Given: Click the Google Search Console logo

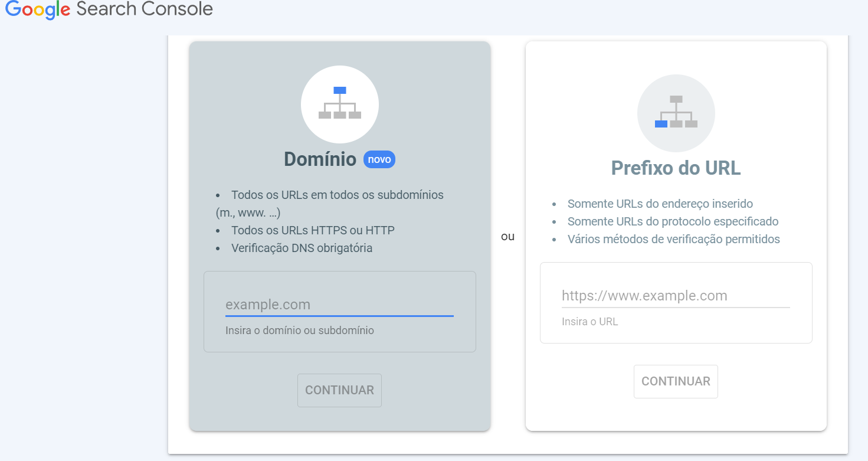Looking at the screenshot, I should tap(109, 9).
